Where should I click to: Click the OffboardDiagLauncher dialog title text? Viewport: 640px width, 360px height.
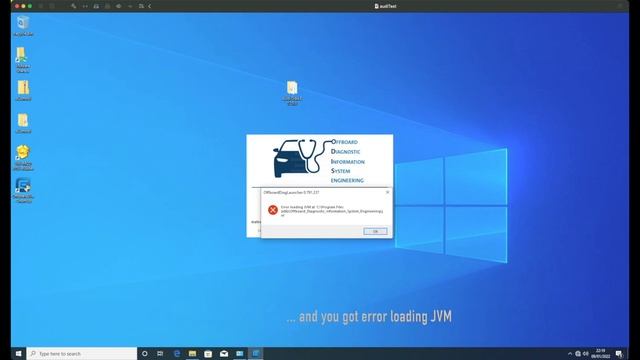pyautogui.click(x=291, y=192)
